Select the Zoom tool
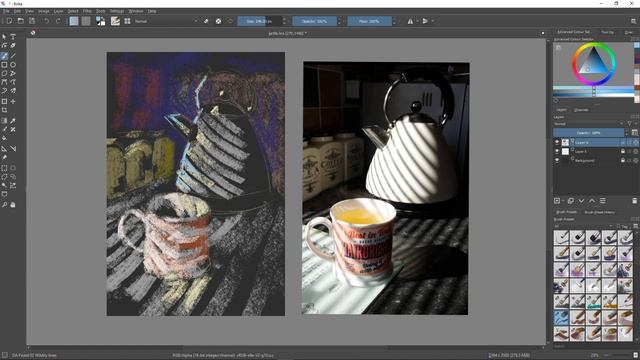The image size is (640, 360). (x=4, y=204)
